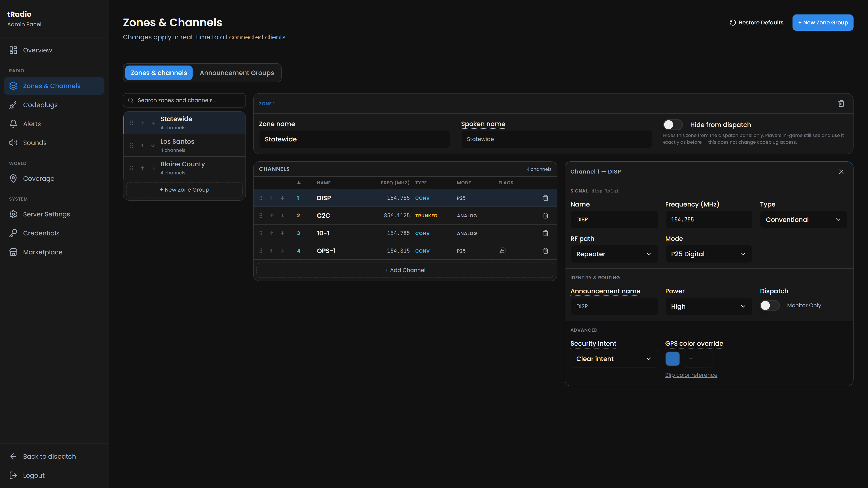Open the Type dropdown showing Conventional
The image size is (868, 488).
(803, 220)
